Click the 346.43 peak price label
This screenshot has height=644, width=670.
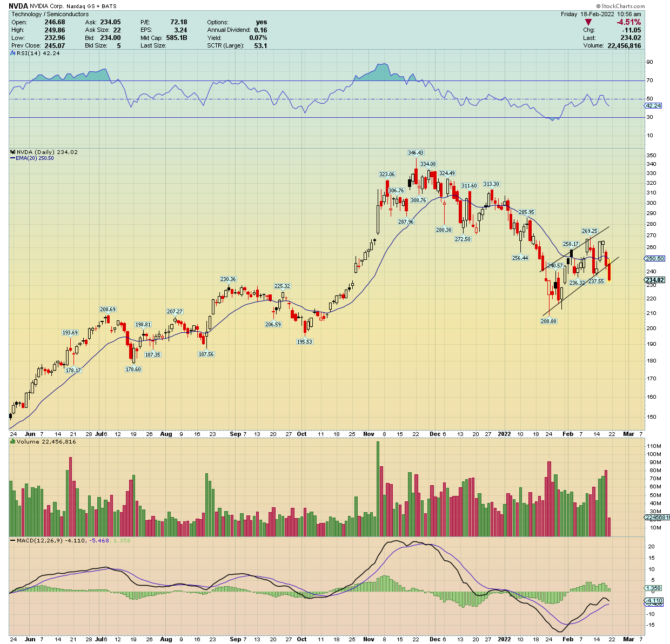(x=416, y=153)
